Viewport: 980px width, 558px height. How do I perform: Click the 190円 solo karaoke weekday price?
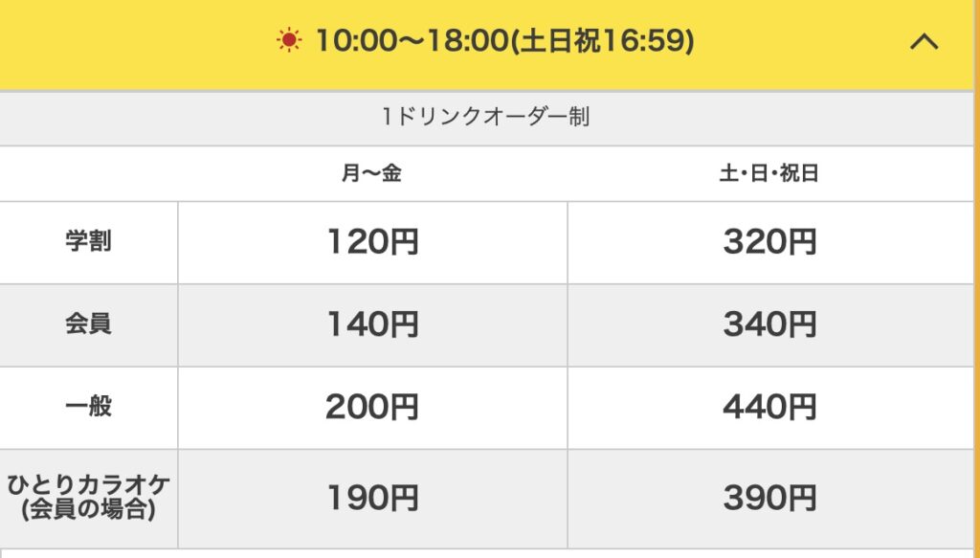click(x=373, y=499)
